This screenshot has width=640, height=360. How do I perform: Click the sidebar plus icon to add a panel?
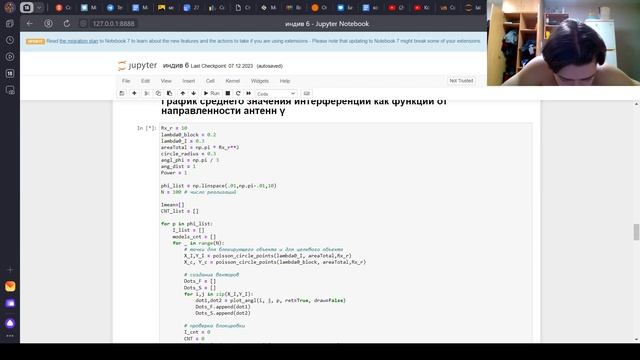[x=10, y=269]
